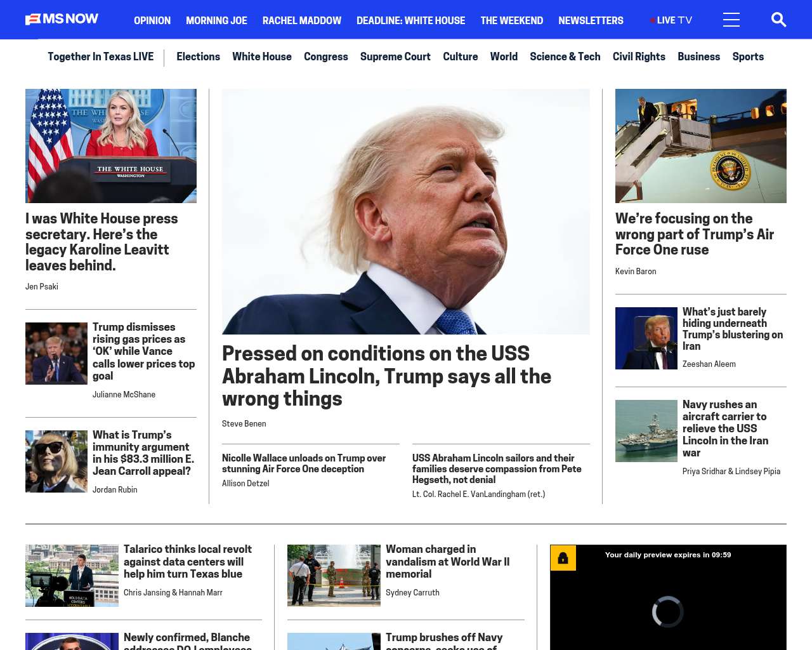
Task: Read Trump's immunity argument appeal headline
Action: 143,453
